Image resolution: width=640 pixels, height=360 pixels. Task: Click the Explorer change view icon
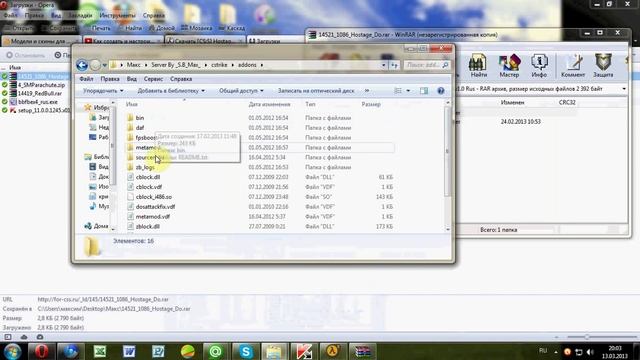pos(398,91)
